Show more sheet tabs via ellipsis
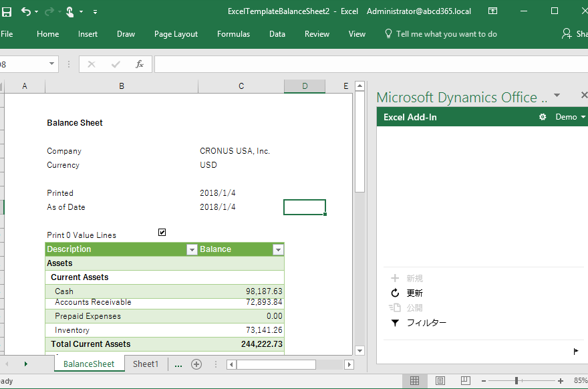588x389 pixels. click(178, 365)
